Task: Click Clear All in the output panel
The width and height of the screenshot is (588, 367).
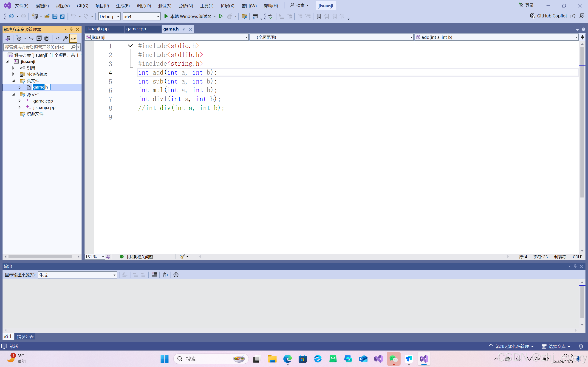Action: click(x=154, y=275)
